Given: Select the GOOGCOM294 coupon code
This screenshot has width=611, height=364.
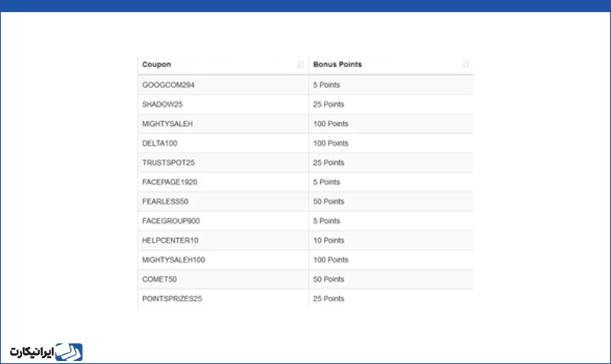Looking at the screenshot, I should [x=168, y=85].
